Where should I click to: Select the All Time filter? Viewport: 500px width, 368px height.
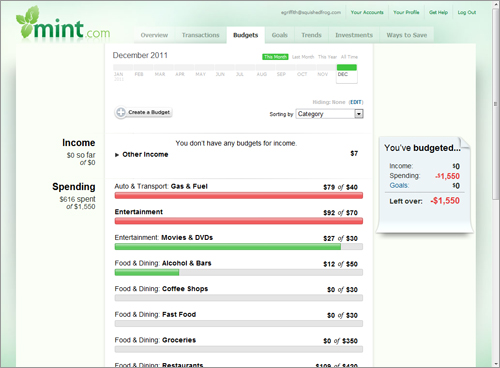349,57
